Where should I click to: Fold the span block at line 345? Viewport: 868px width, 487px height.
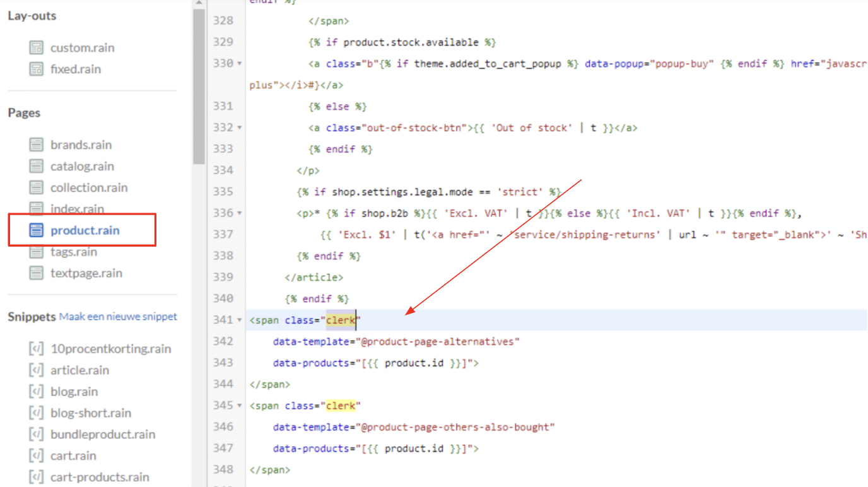(240, 406)
